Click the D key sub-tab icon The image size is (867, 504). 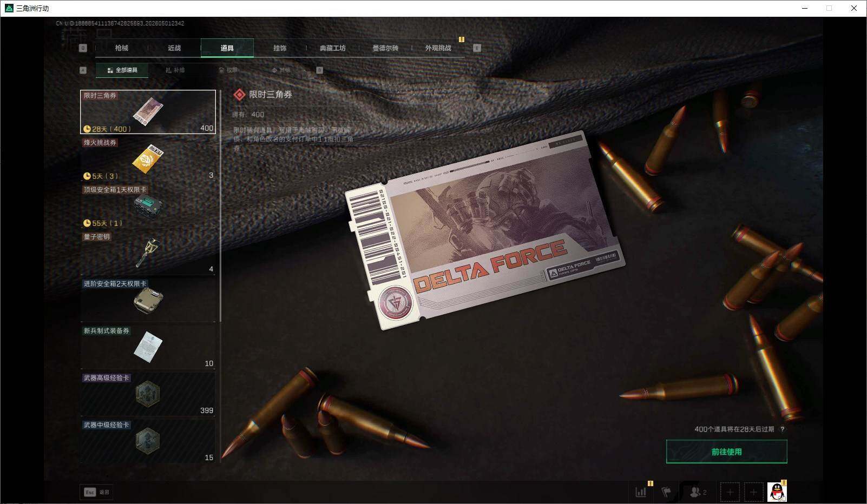pos(319,70)
